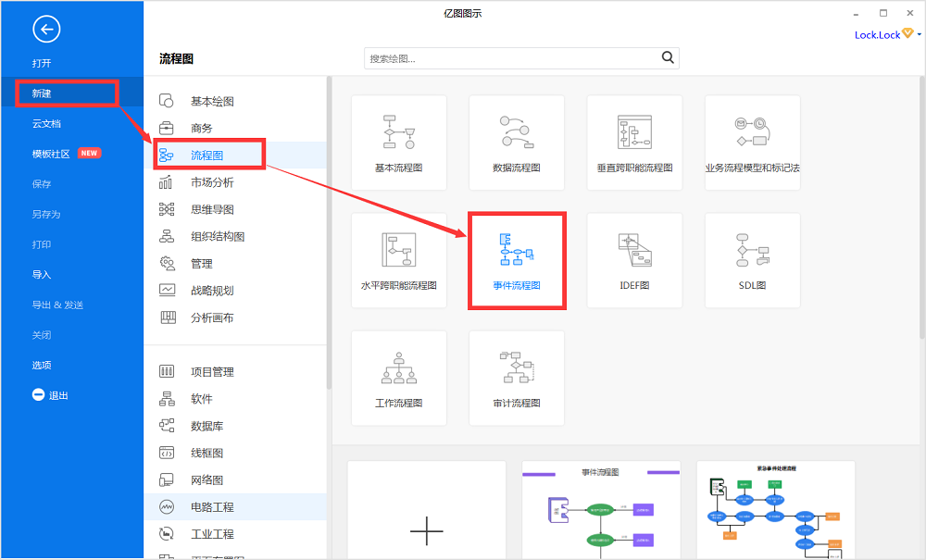
Task: Click 保存 in the sidebar
Action: click(x=42, y=184)
